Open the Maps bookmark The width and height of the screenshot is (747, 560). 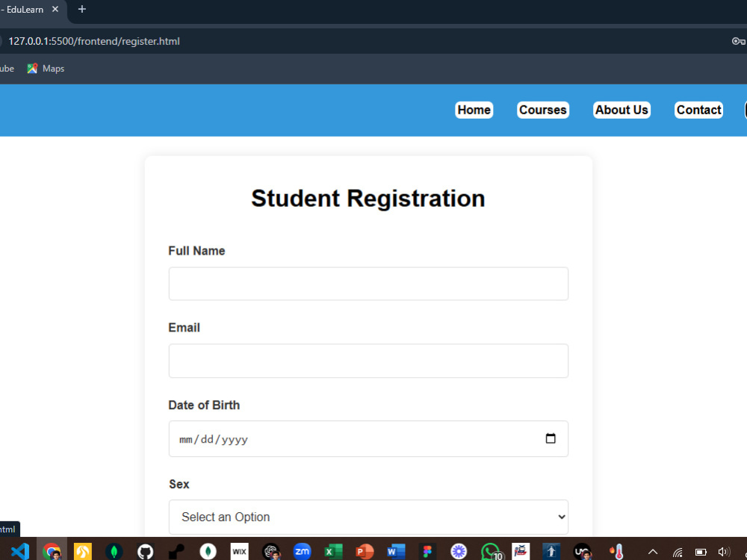pyautogui.click(x=46, y=69)
